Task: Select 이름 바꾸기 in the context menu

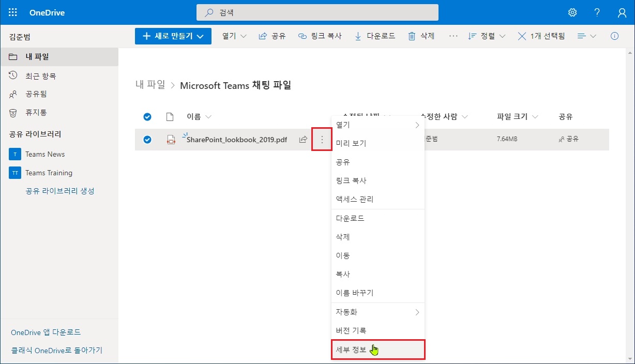Action: (377, 293)
